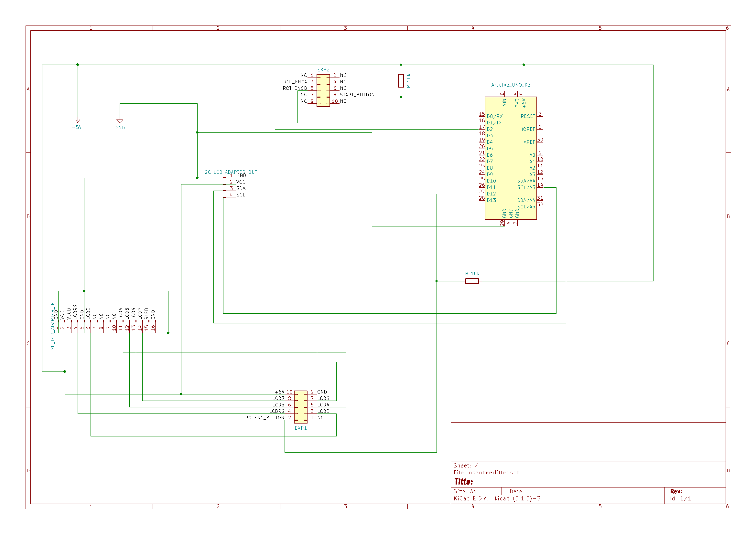The image size is (756, 534).
Task: Click the Title field in the title block
Action: (464, 482)
